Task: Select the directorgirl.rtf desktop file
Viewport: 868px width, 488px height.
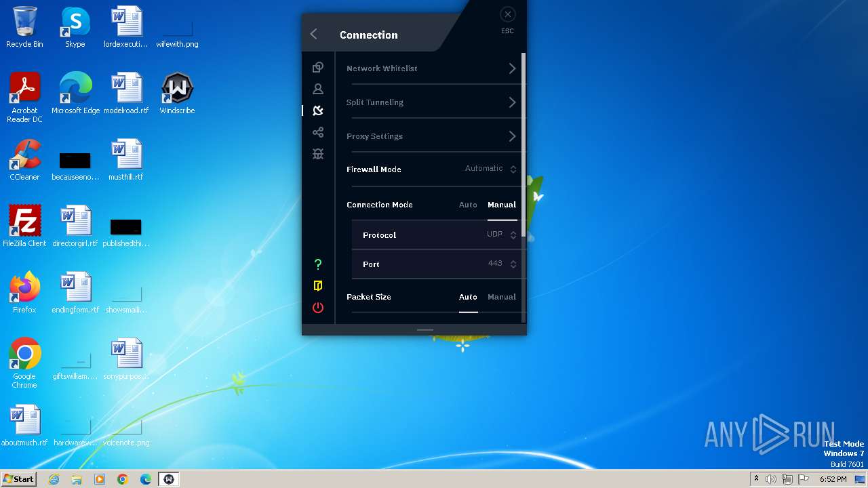Action: tap(75, 226)
